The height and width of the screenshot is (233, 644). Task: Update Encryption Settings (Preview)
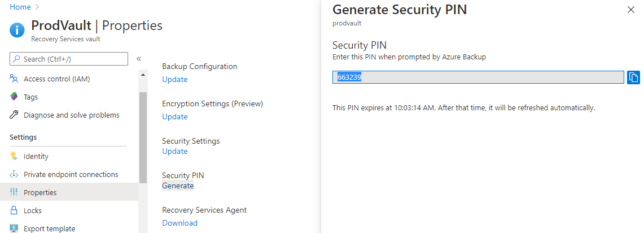[174, 116]
